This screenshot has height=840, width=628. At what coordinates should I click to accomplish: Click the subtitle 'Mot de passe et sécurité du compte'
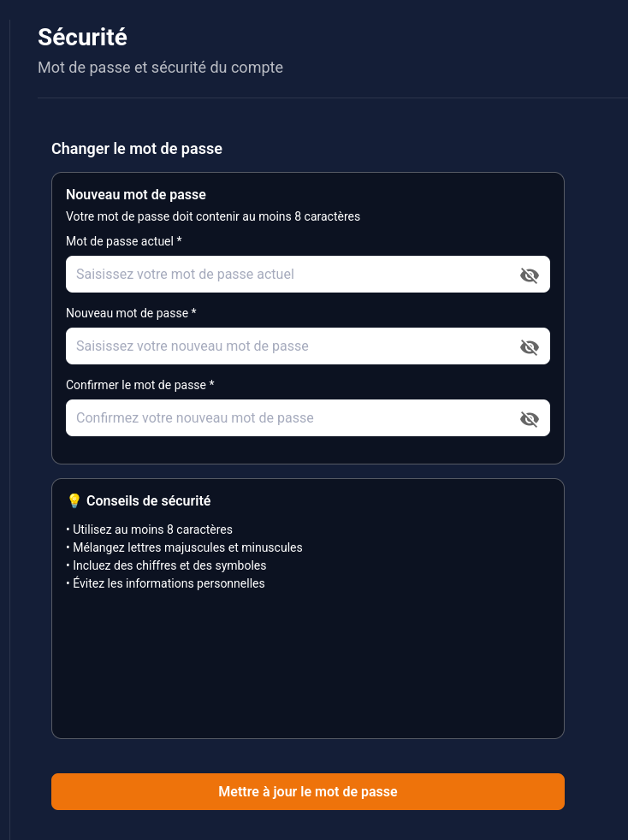coord(160,68)
